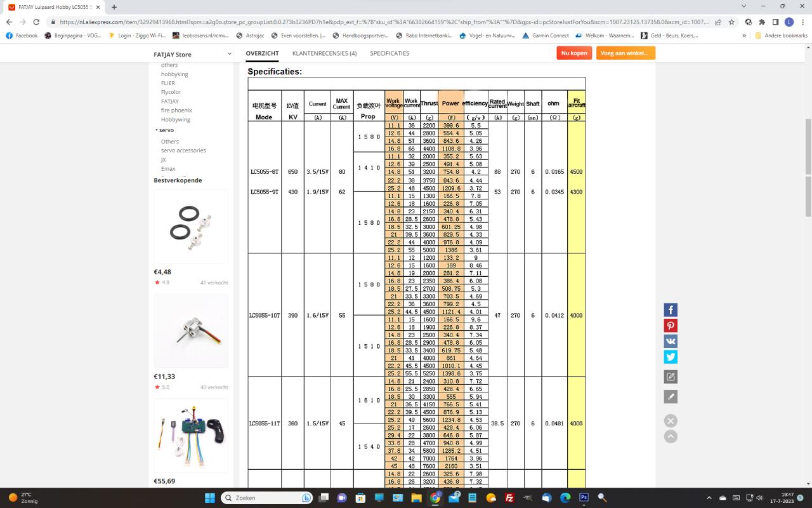The image size is (812, 508).
Task: Open the O-rings product thumbnail
Action: click(x=191, y=226)
